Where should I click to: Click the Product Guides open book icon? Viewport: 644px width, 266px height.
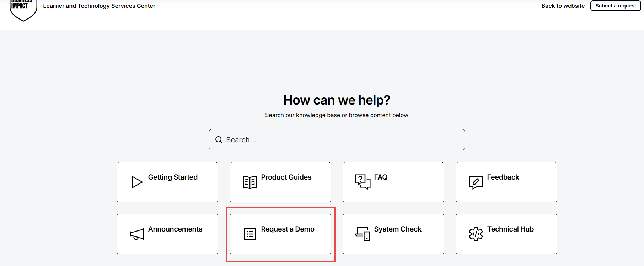[x=250, y=182]
